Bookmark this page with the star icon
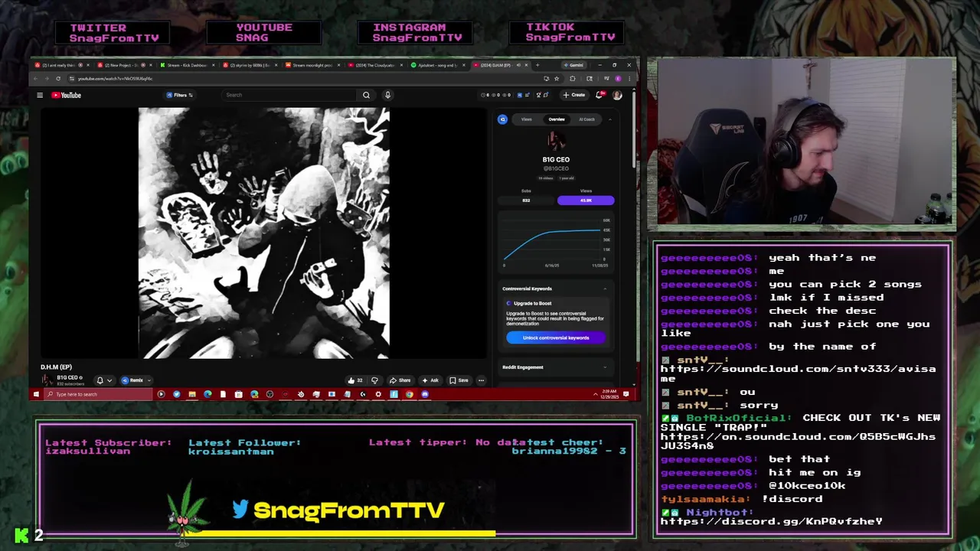 click(x=556, y=78)
